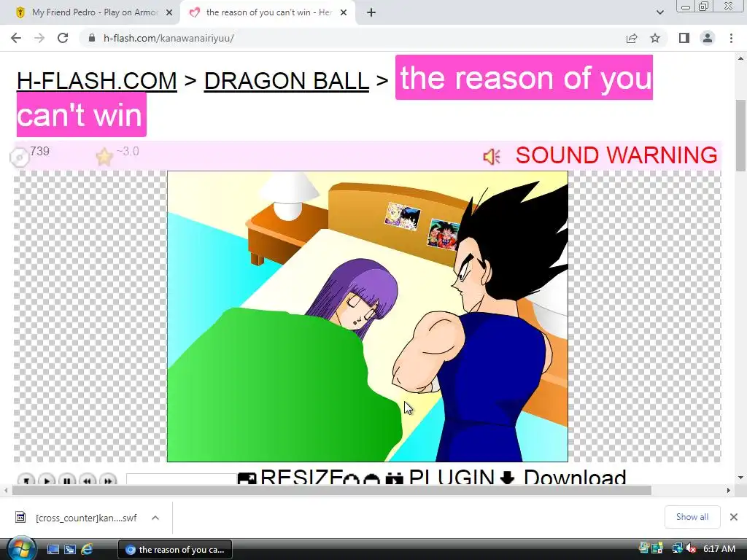Click the Switch Between Windows icon
The width and height of the screenshot is (747, 560).
(70, 550)
